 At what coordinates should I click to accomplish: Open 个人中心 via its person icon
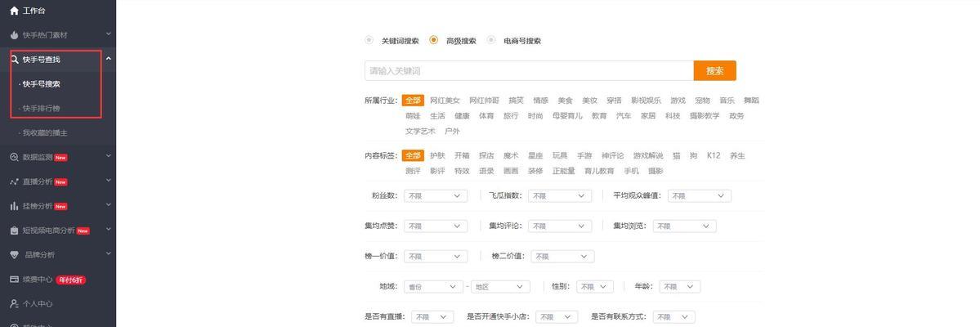point(15,304)
